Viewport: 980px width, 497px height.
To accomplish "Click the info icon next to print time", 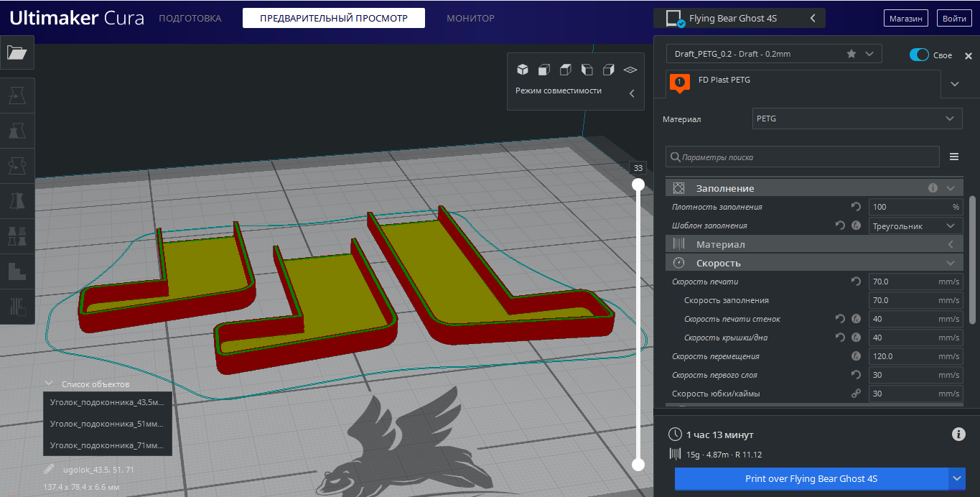I will 958,434.
